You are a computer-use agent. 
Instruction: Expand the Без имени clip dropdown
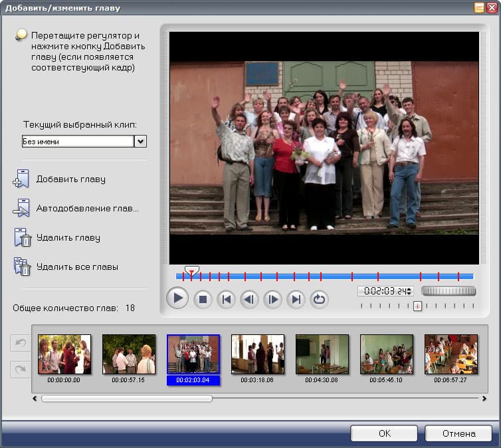click(140, 141)
